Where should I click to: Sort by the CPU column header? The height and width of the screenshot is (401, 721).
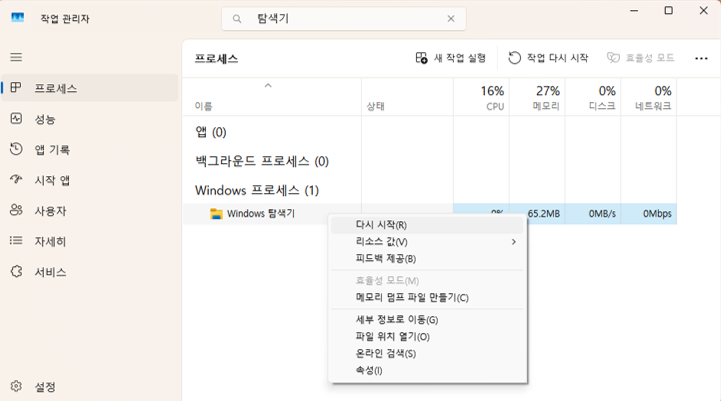[x=481, y=97]
